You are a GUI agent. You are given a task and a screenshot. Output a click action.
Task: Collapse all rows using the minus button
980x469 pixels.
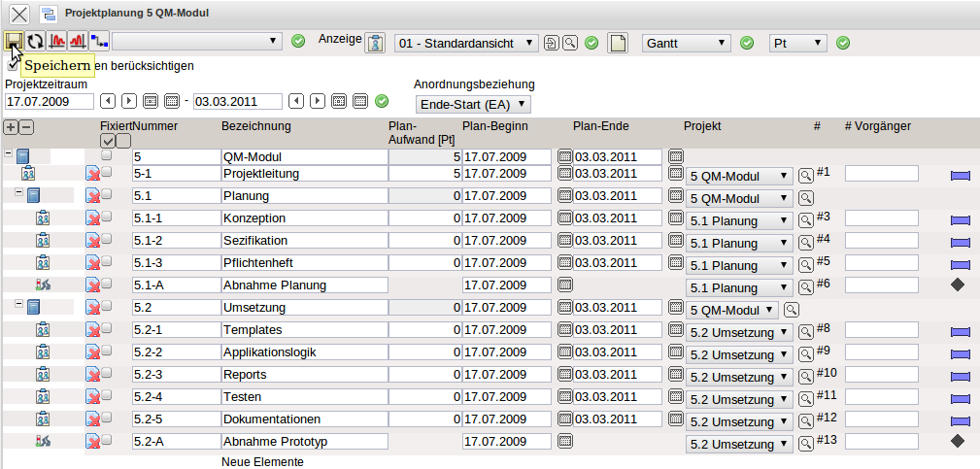point(26,127)
